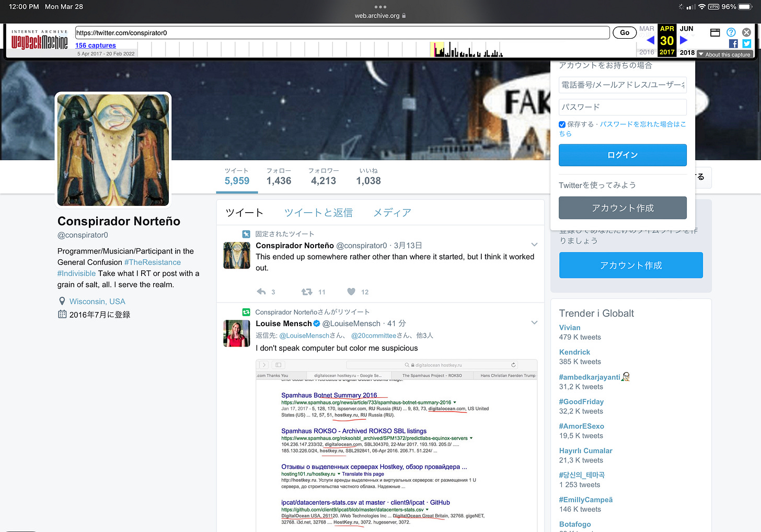761x532 pixels.
Task: Open @20committee mention link
Action: pos(374,336)
